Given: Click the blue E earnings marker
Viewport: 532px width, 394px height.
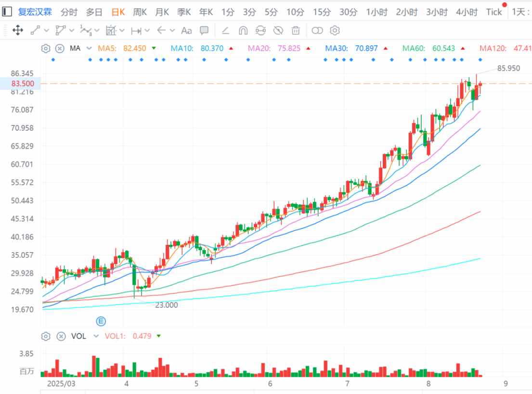Looking at the screenshot, I should 101,321.
